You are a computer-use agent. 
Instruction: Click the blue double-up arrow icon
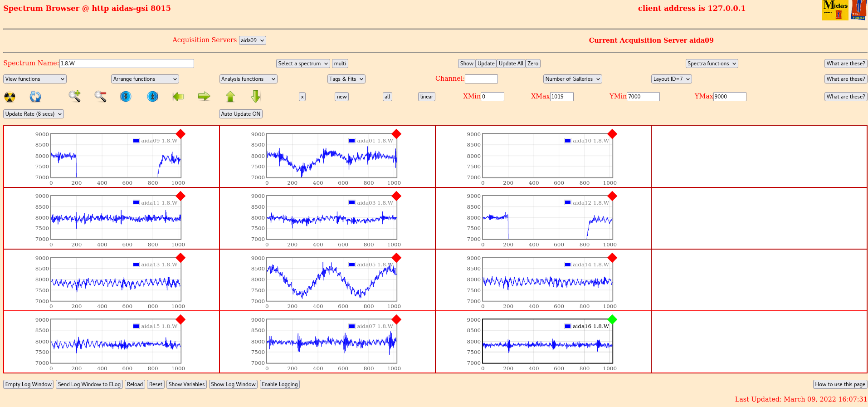153,96
